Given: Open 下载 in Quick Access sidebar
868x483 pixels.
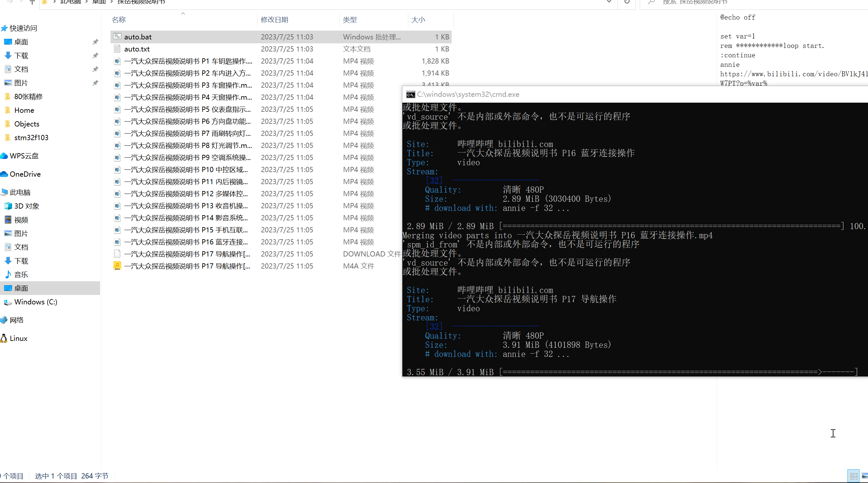Looking at the screenshot, I should pyautogui.click(x=21, y=56).
